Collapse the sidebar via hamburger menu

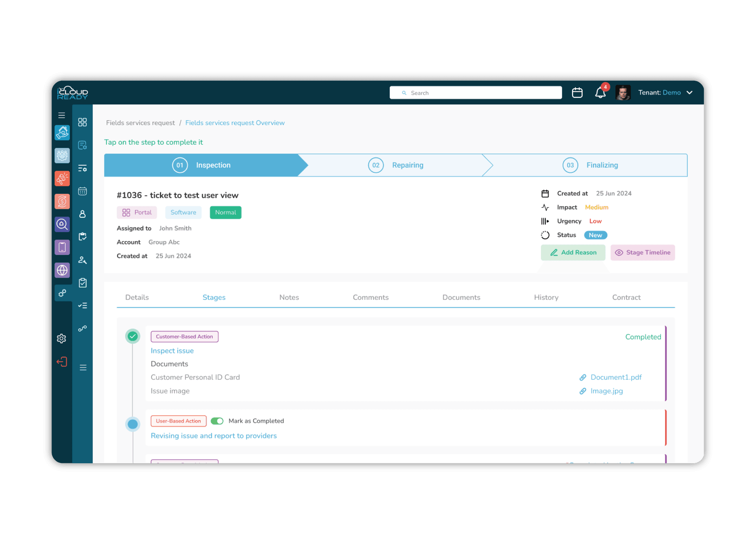coord(61,115)
